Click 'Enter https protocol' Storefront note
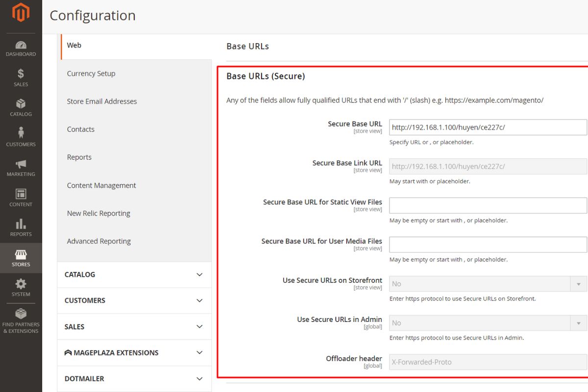The image size is (588, 392). (x=463, y=298)
